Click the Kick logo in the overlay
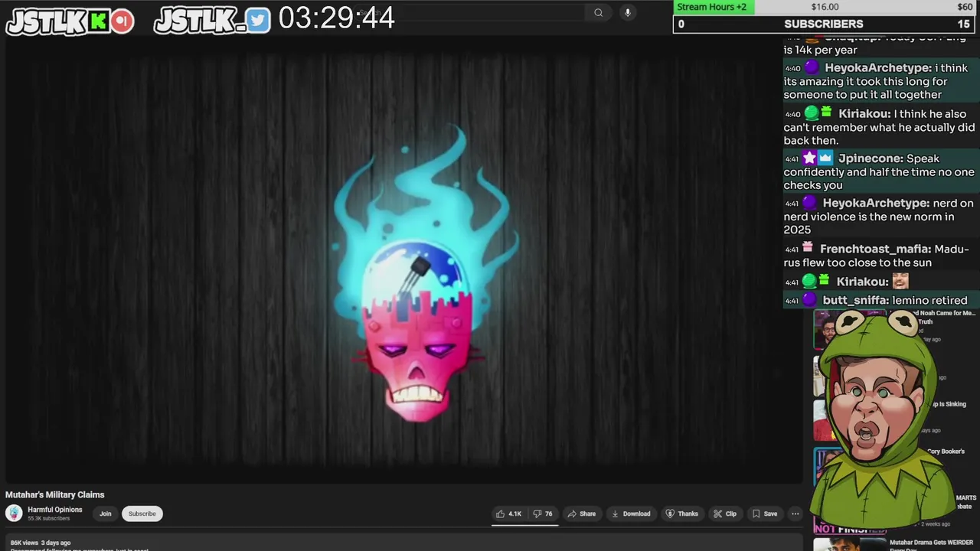 pos(99,21)
